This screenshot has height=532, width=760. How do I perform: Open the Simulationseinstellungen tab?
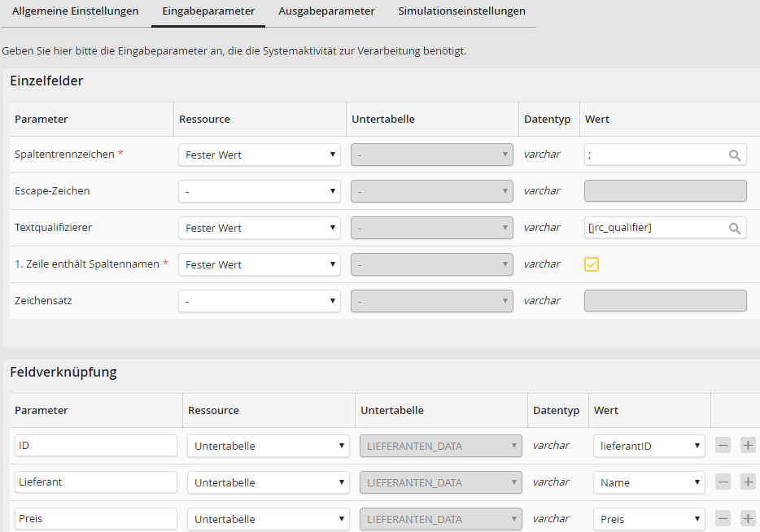[x=461, y=11]
